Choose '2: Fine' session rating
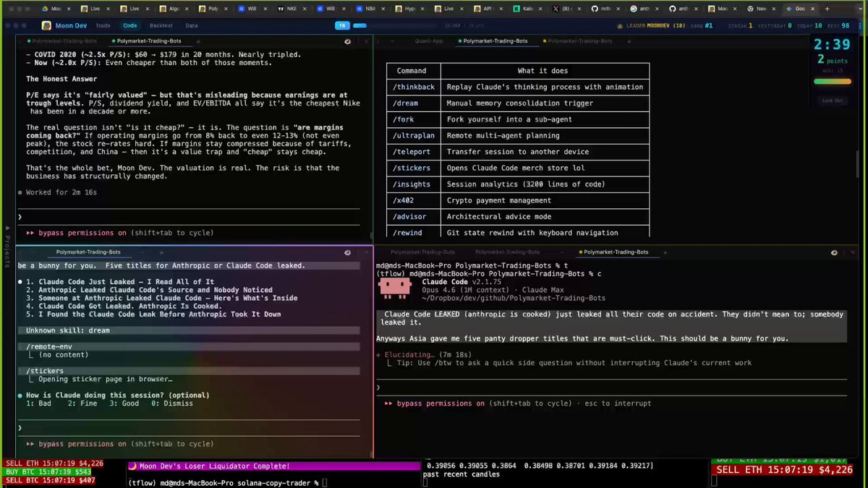868x488 pixels. coord(82,403)
